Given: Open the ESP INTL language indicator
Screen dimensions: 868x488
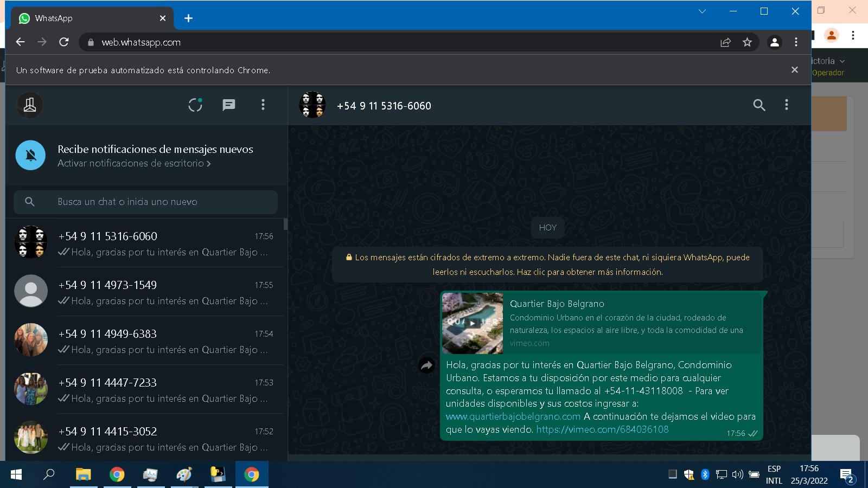Looking at the screenshot, I should point(774,475).
